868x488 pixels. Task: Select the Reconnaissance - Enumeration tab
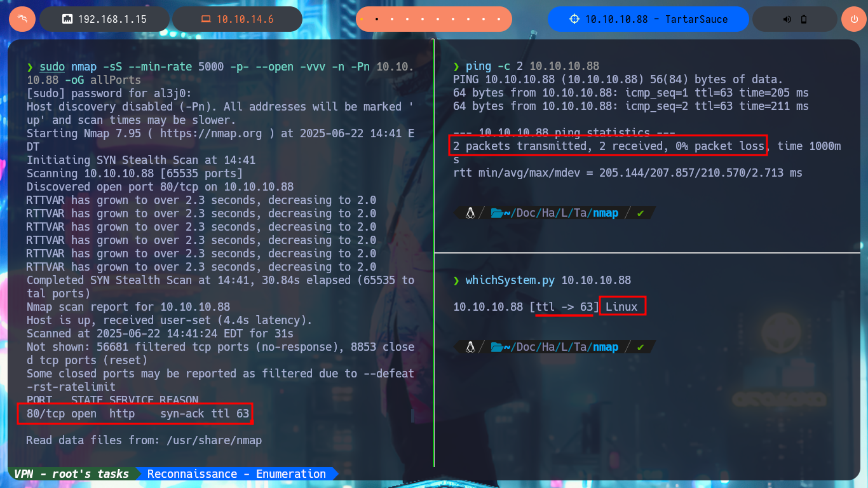click(236, 474)
